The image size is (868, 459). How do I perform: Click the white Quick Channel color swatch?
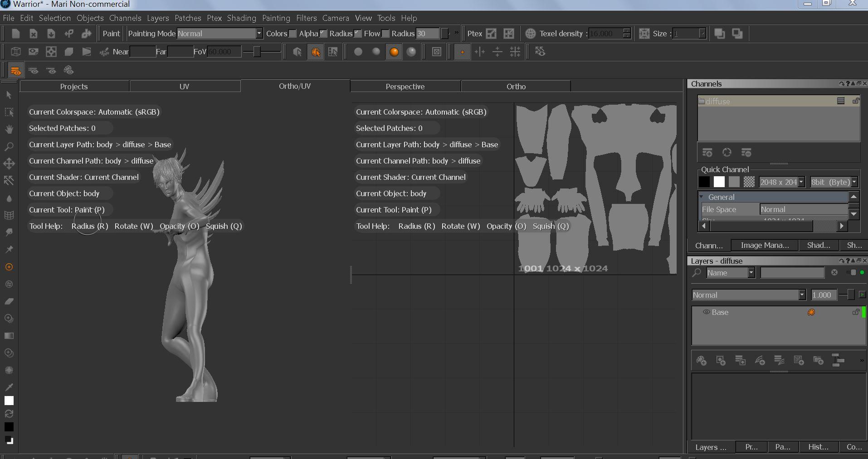click(719, 182)
